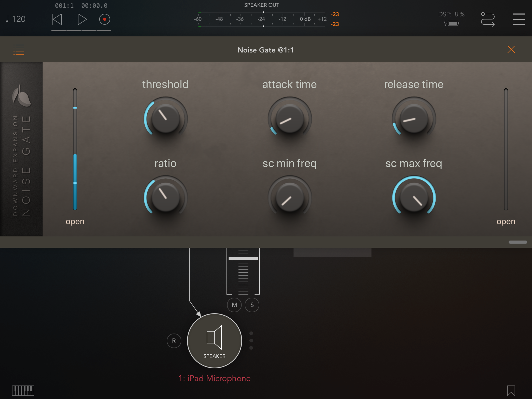532x399 pixels.
Task: Close the Noise Gate plugin panel
Action: [x=511, y=49]
